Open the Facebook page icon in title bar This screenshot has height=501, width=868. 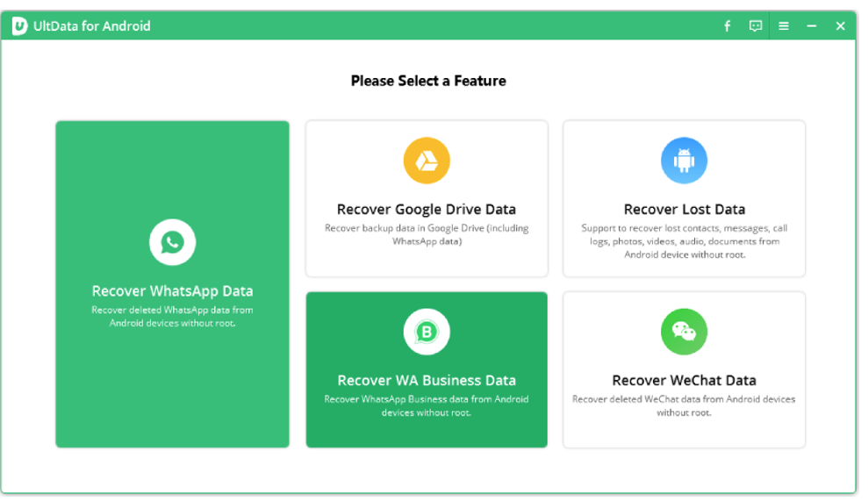(727, 26)
